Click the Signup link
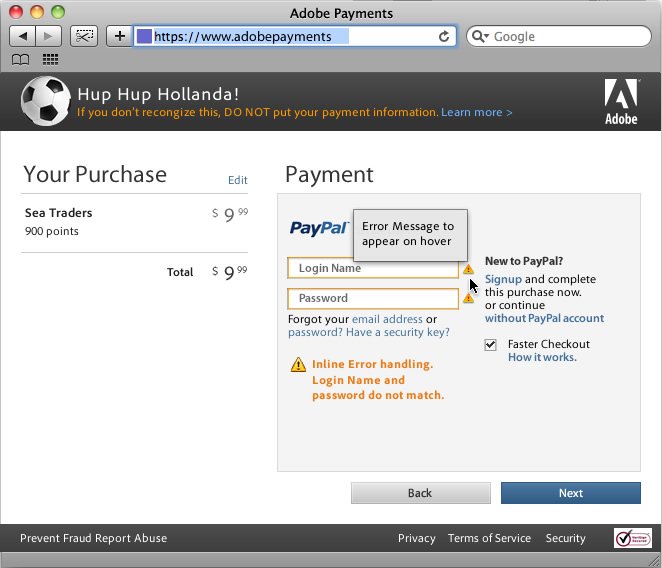The image size is (662, 568). [x=503, y=279]
